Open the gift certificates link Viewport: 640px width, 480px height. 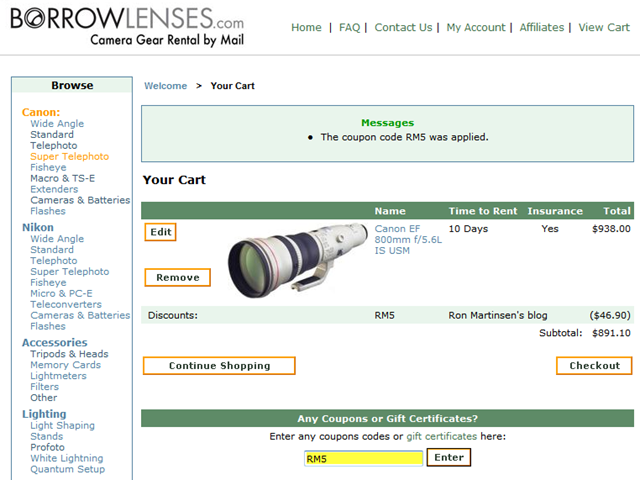[x=441, y=436]
